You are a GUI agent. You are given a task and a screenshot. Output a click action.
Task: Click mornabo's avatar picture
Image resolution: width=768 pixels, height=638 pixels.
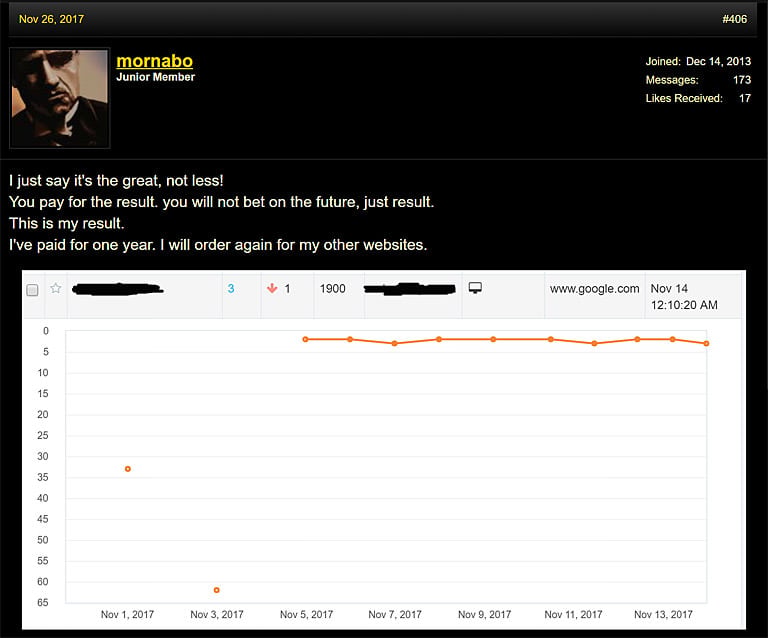60,98
